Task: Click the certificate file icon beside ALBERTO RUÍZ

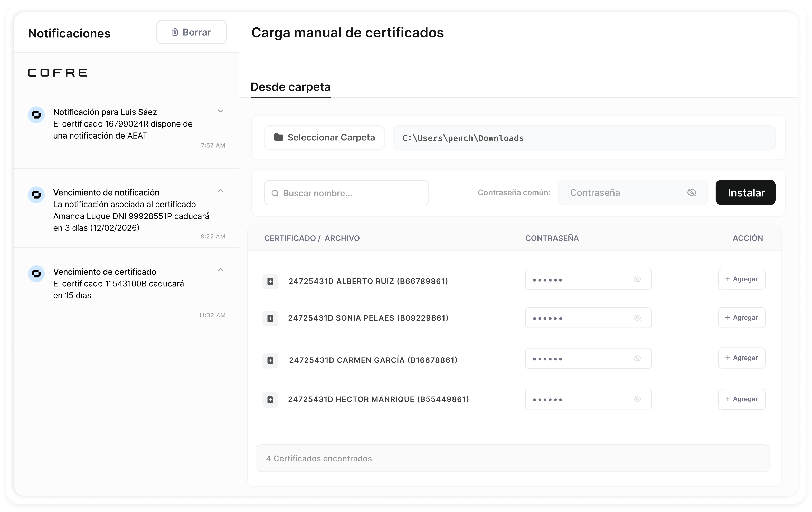Action: (270, 282)
